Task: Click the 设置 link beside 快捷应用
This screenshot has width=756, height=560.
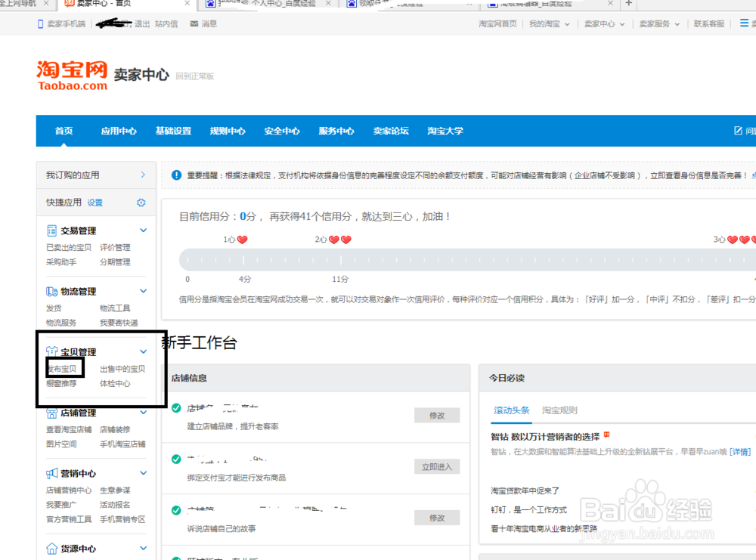Action: [x=95, y=203]
